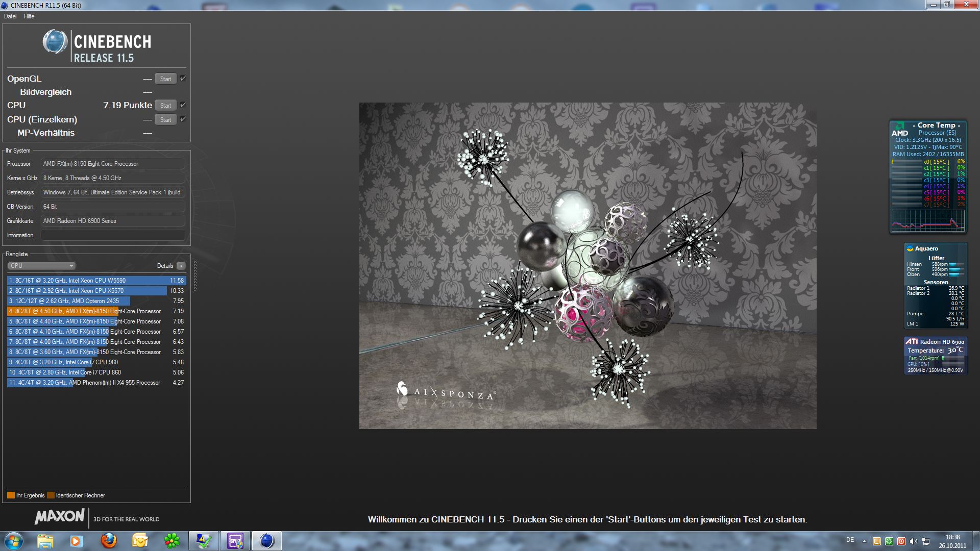This screenshot has width=980, height=551.
Task: Click the Hinten fan speed bar in Aquaero
Action: [957, 264]
